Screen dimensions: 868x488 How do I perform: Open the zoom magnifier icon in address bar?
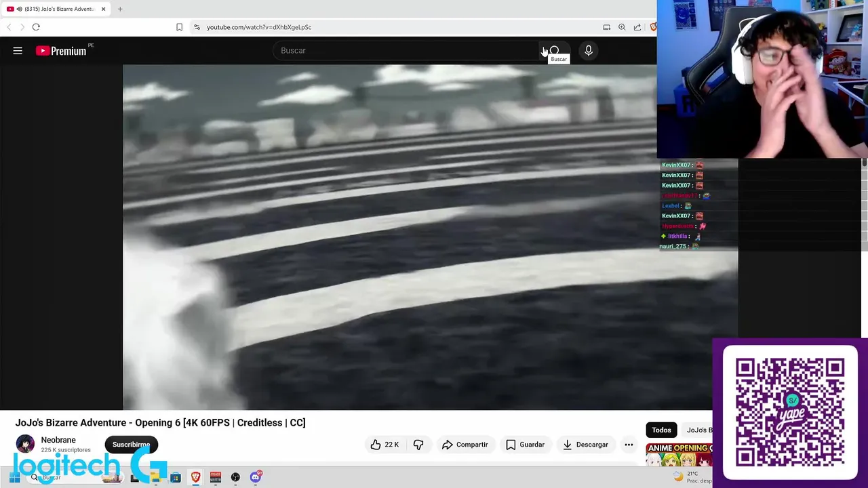pyautogui.click(x=622, y=27)
